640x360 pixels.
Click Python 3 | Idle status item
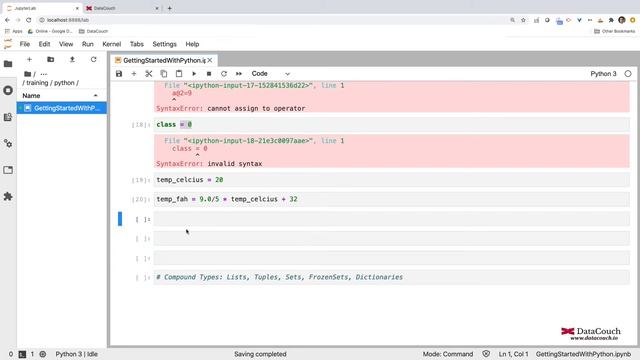[x=76, y=354]
